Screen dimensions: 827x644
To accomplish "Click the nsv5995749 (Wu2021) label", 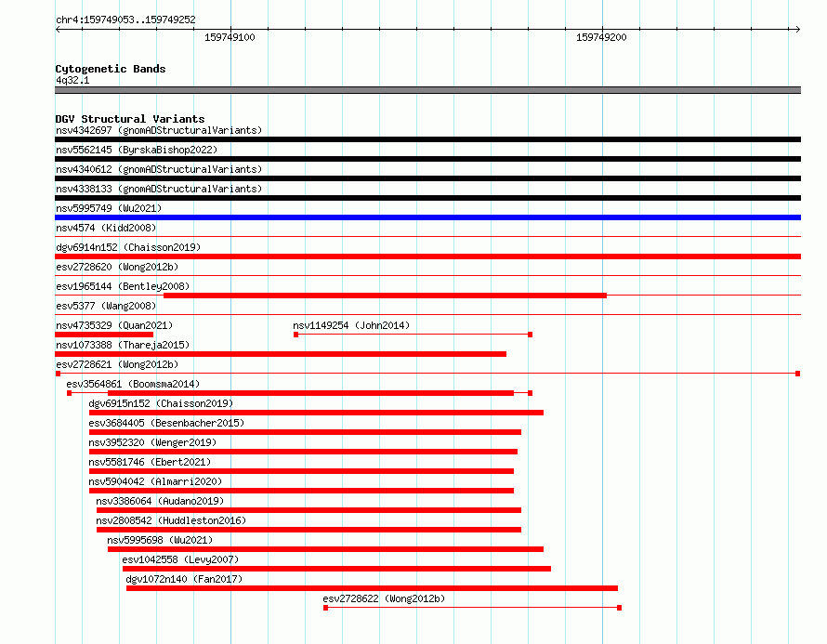I will click(x=109, y=208).
